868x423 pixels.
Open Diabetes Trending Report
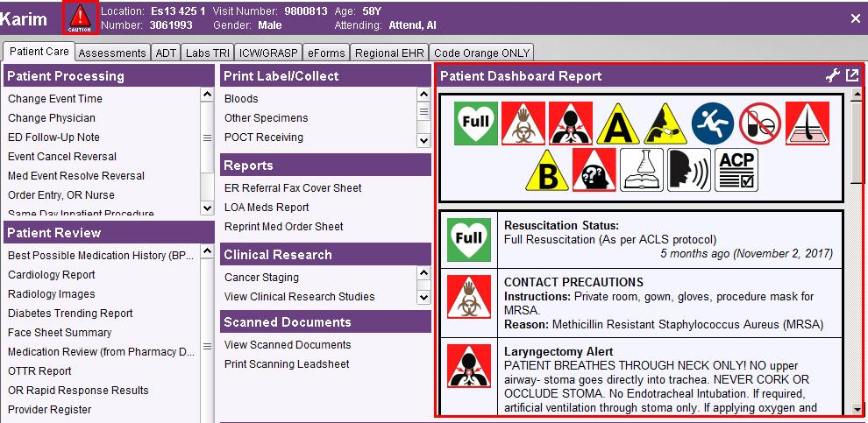[x=70, y=314]
